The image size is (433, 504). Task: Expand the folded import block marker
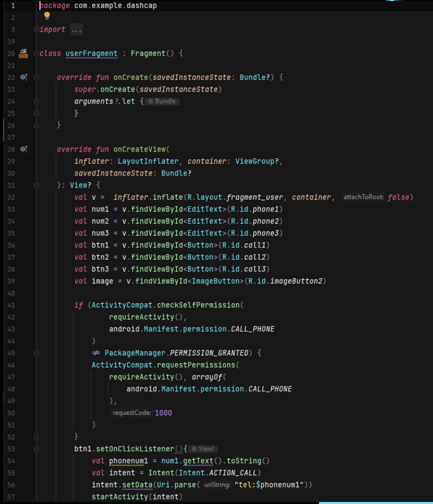coord(36,30)
